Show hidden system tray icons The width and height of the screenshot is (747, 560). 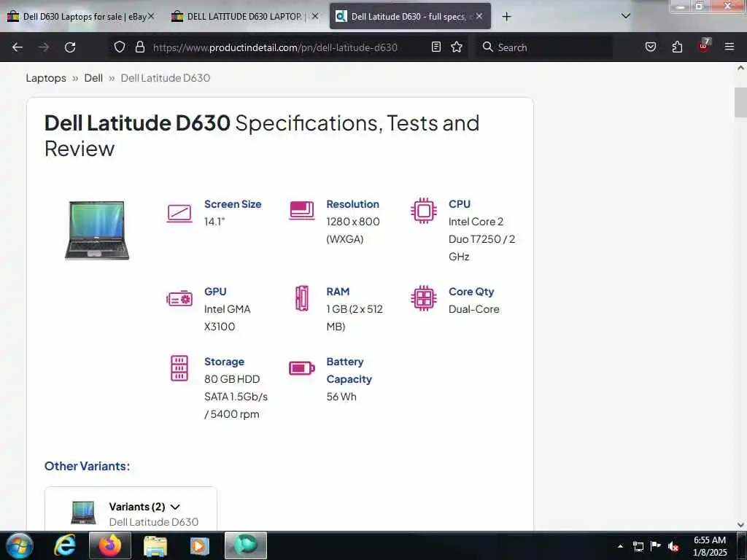point(620,546)
